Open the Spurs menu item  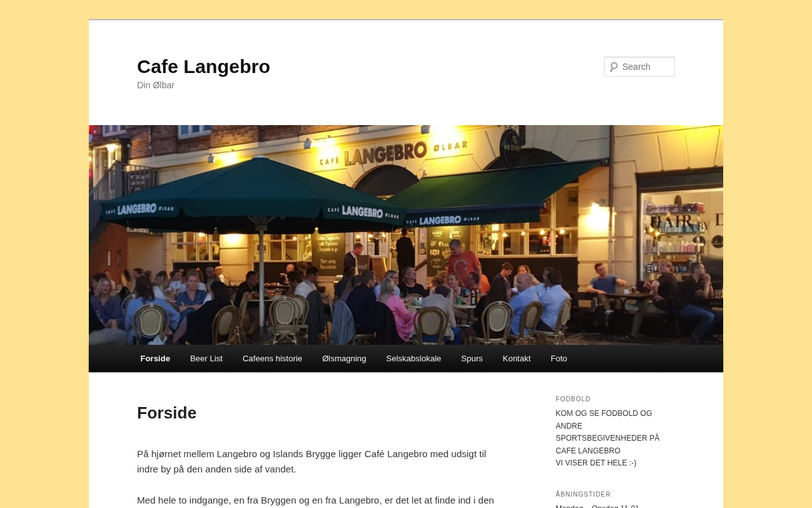[472, 359]
